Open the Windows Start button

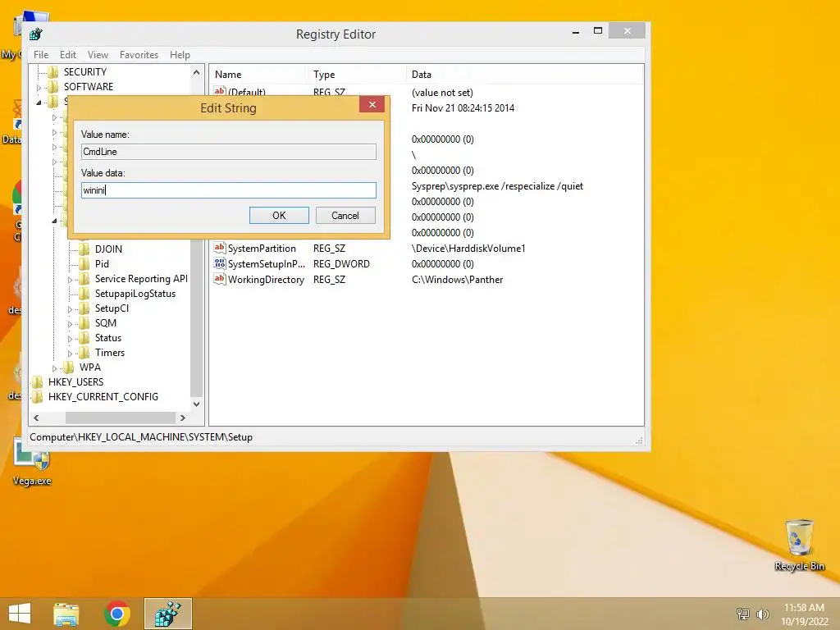pyautogui.click(x=20, y=614)
